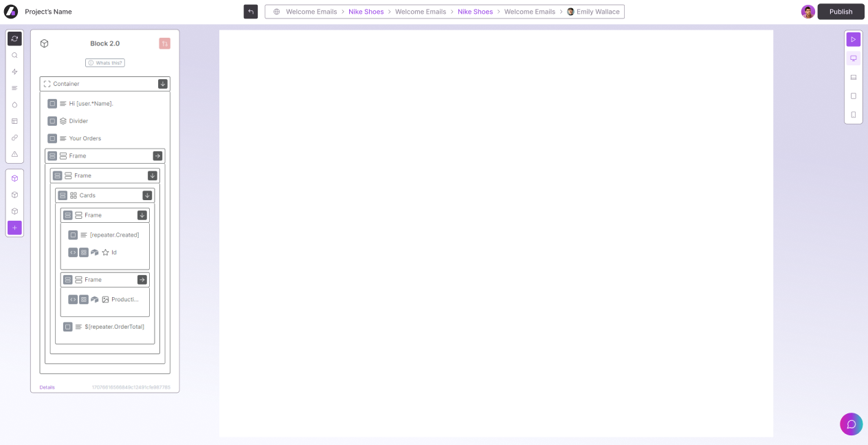This screenshot has width=868, height=445.
Task: Click the blank white email canvas
Action: [496, 233]
